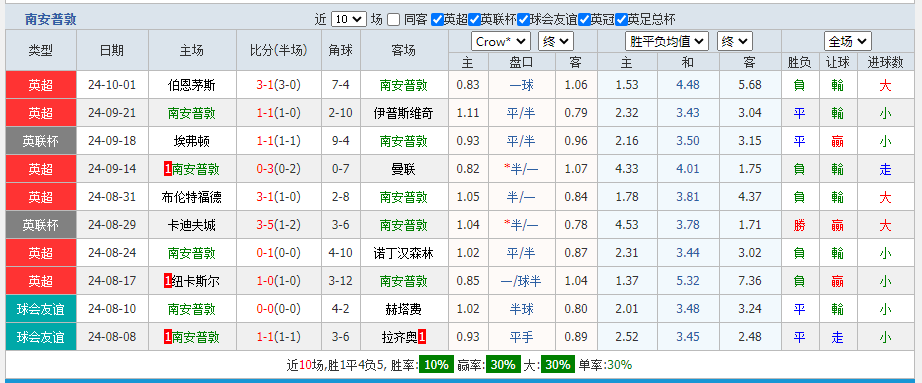Click red card marker before 南安普敦 in 24-09-14 row
Image resolution: width=922 pixels, height=383 pixels.
(x=168, y=169)
